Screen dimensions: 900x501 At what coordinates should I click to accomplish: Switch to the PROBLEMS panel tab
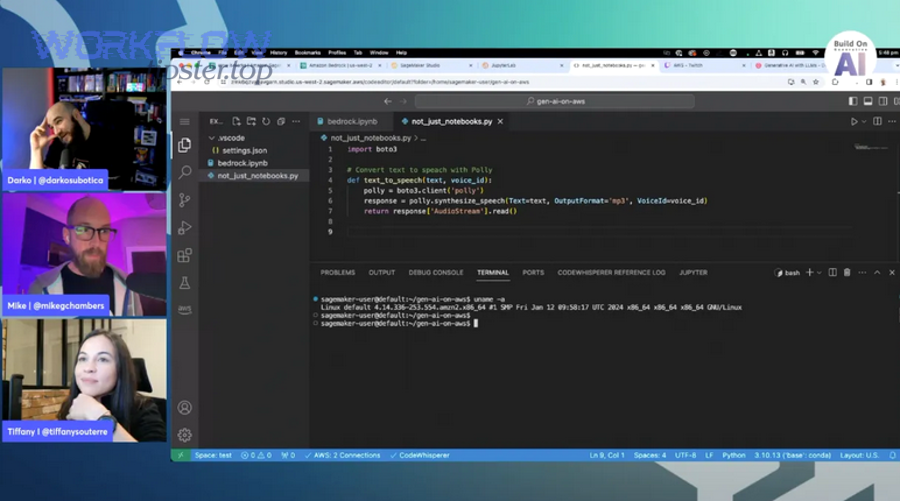(x=337, y=272)
